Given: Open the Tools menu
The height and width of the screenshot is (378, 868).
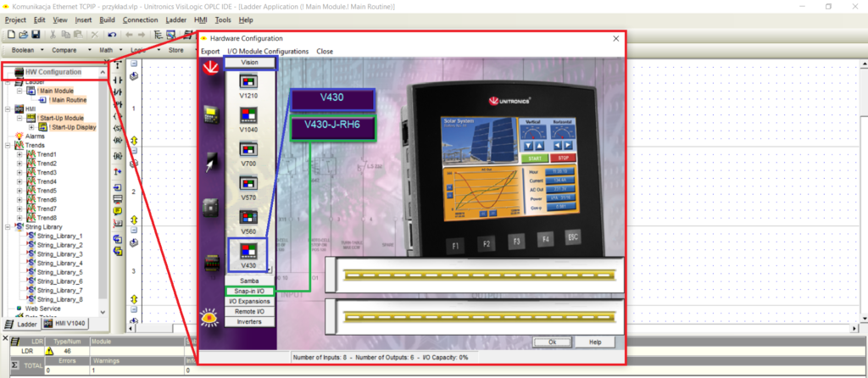Looking at the screenshot, I should pyautogui.click(x=223, y=20).
